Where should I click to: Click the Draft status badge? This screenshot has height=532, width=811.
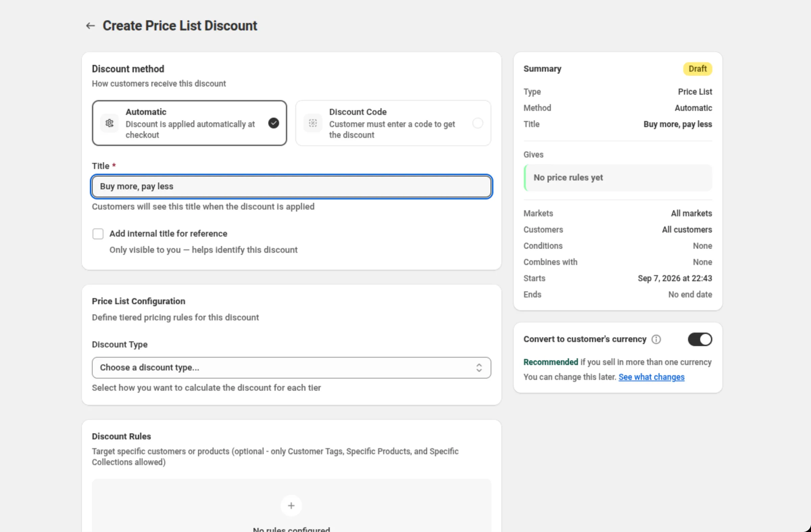[x=697, y=69]
